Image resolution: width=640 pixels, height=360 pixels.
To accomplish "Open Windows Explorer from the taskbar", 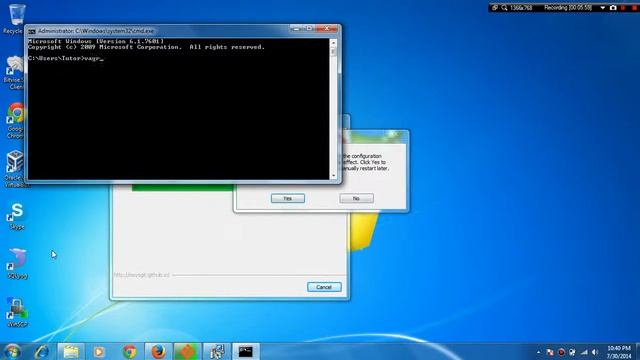I will pos(71,351).
